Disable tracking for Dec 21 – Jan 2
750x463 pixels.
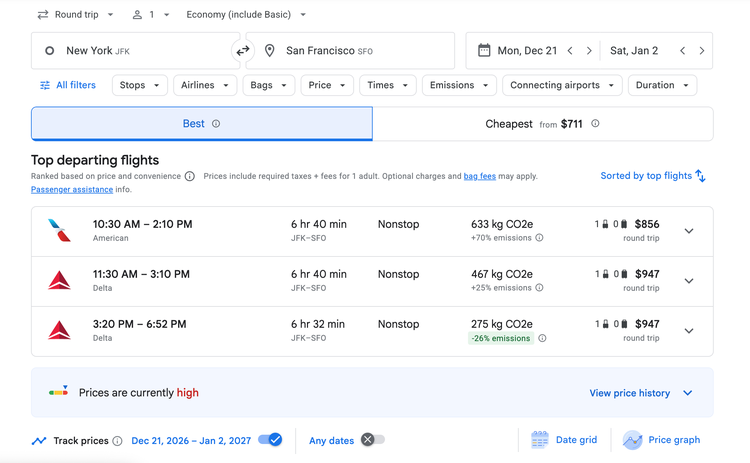pyautogui.click(x=270, y=440)
